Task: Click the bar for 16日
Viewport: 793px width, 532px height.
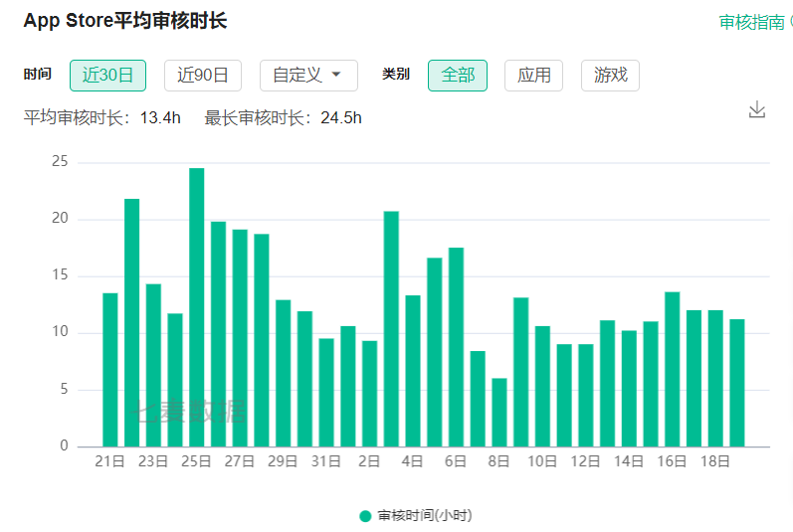Action: 673,370
